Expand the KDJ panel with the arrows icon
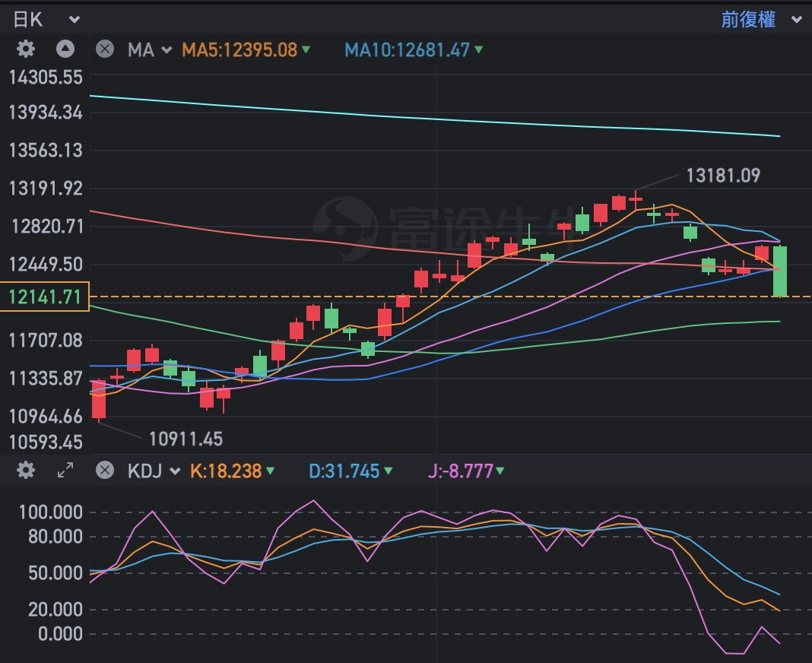 coord(65,471)
